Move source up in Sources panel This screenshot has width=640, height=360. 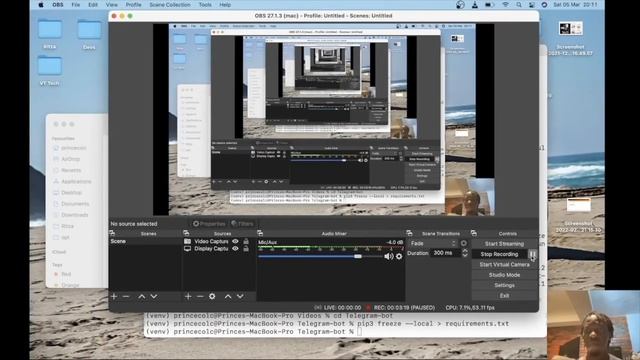(228, 296)
